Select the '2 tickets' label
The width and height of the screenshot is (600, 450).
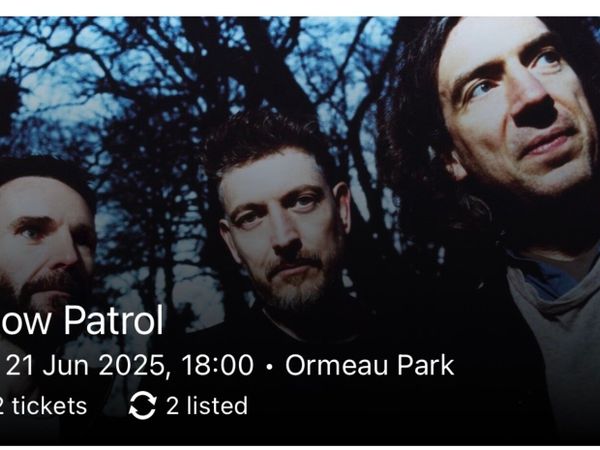[43, 406]
